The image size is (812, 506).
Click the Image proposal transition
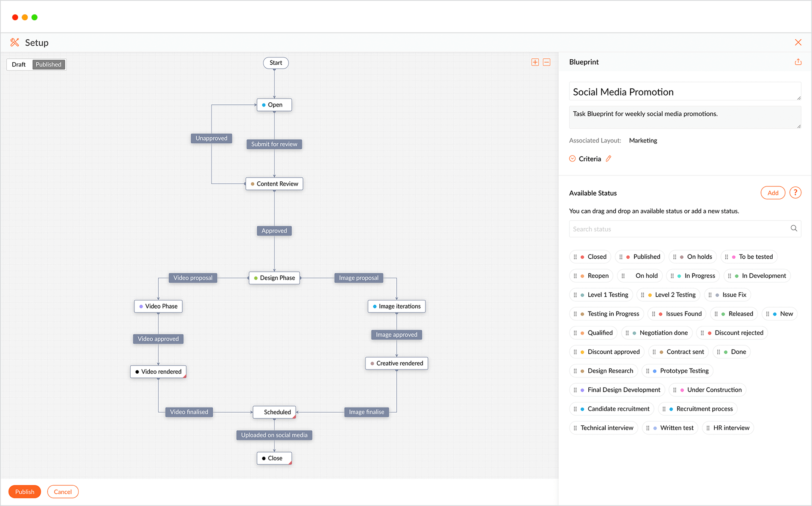[359, 278]
